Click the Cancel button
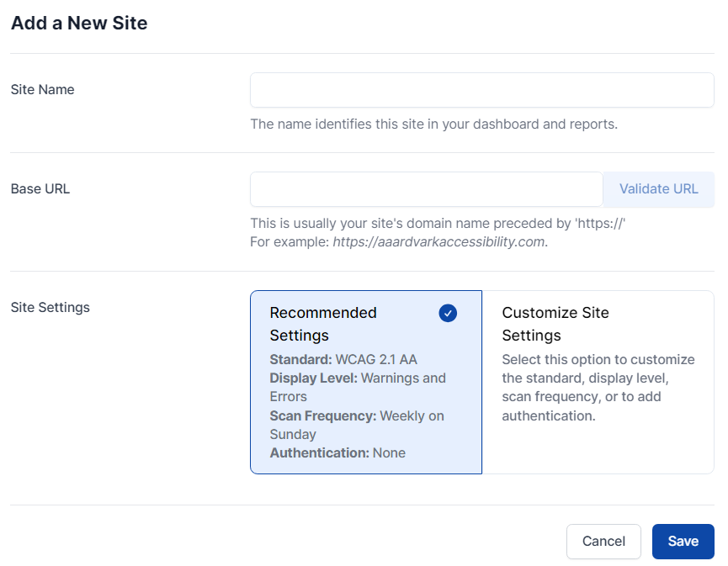The image size is (728, 566). [603, 542]
